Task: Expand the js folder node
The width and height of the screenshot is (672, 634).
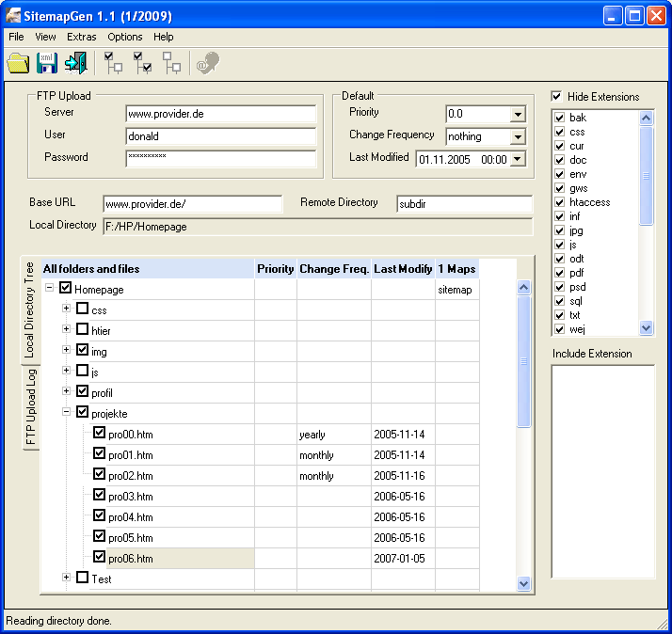Action: [x=66, y=370]
